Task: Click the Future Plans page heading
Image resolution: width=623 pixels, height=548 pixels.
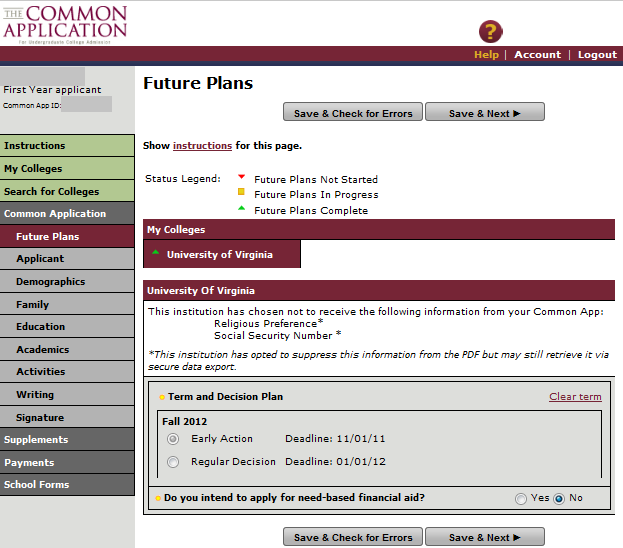Action: pos(198,83)
